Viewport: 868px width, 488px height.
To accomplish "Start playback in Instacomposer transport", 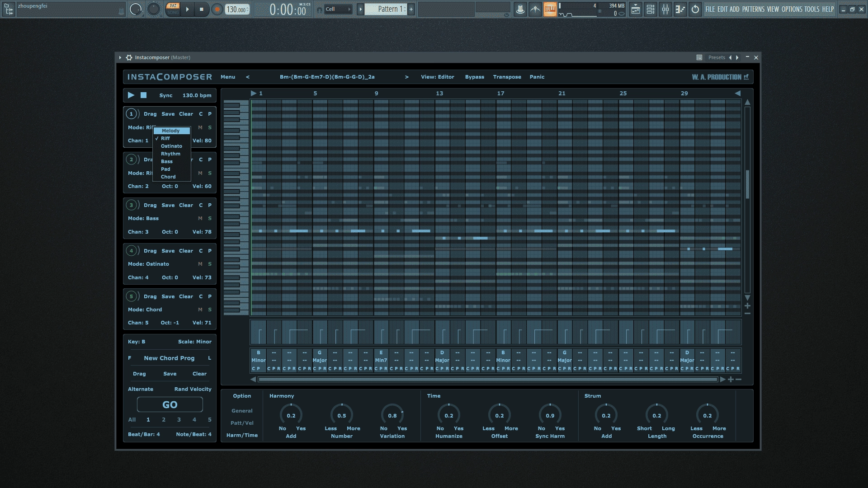I will 131,95.
